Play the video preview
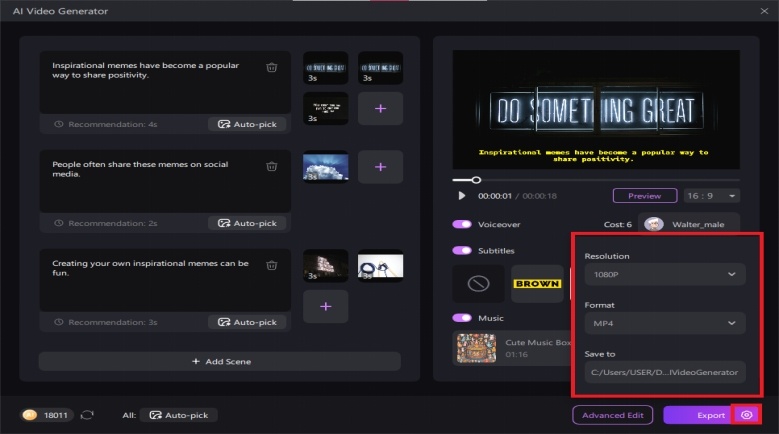 [461, 196]
